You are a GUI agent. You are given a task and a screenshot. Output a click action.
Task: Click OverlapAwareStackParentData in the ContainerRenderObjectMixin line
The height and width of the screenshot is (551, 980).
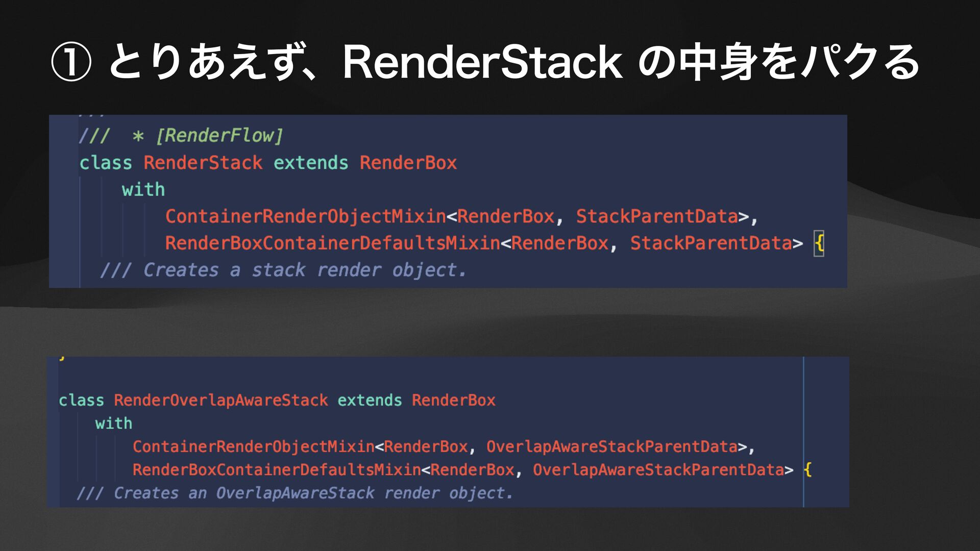(612, 447)
